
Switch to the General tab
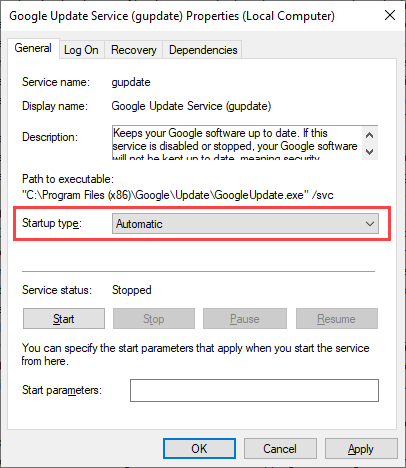33,48
